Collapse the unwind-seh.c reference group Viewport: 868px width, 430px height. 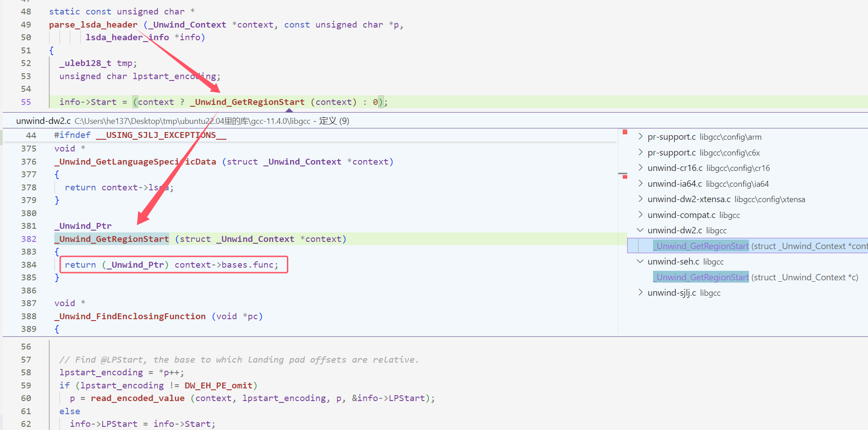pyautogui.click(x=640, y=261)
